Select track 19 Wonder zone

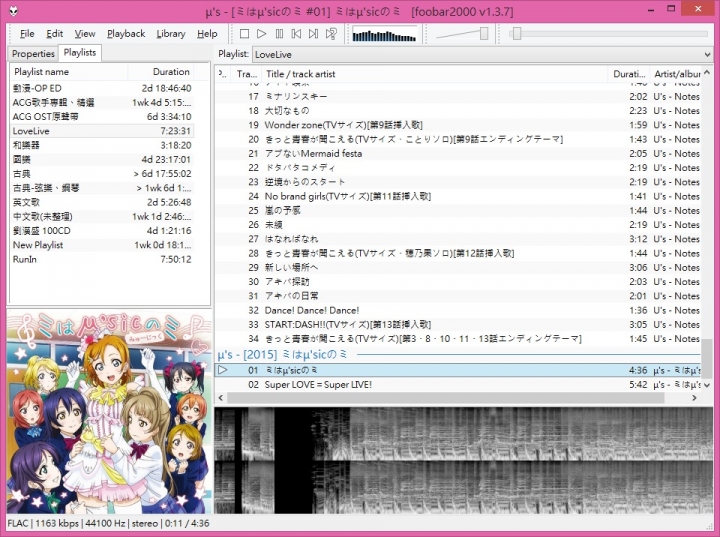(x=458, y=125)
